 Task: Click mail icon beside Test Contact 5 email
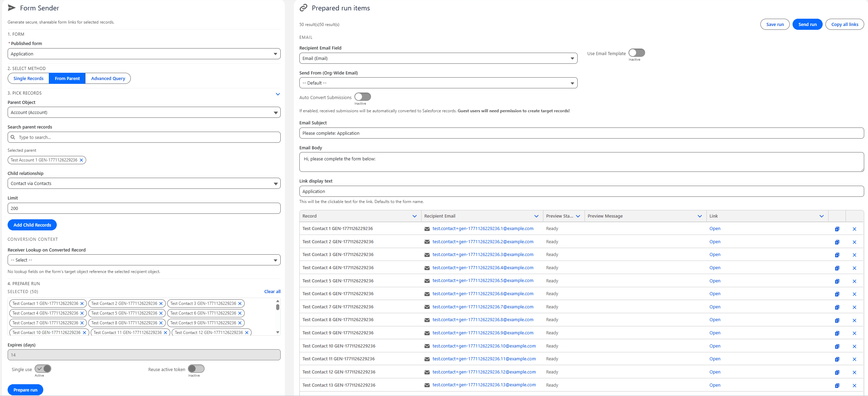(x=427, y=281)
